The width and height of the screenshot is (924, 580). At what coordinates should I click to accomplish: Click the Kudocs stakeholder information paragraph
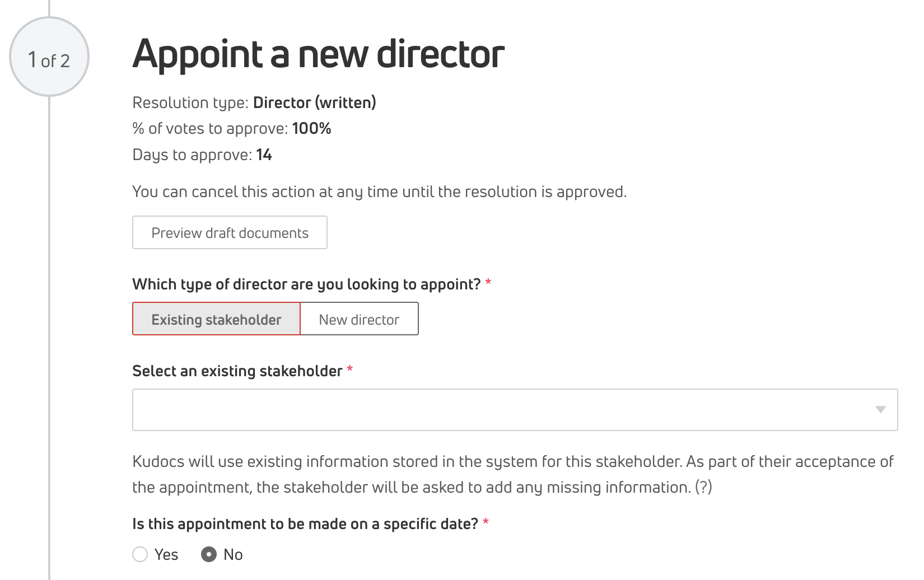pyautogui.click(x=512, y=474)
